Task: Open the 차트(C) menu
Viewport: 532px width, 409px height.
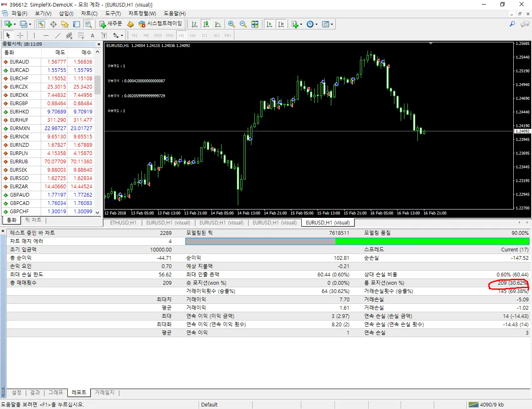Action: point(89,14)
